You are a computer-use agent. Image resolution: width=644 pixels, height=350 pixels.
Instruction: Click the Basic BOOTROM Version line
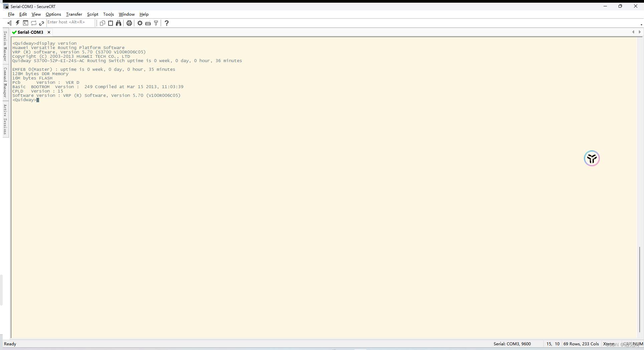(98, 87)
